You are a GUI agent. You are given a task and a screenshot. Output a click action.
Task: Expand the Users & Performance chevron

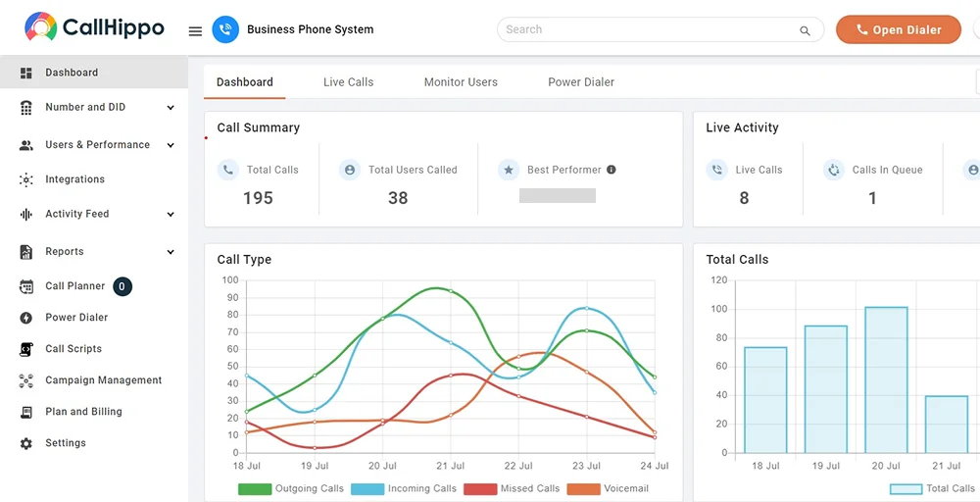[x=171, y=145]
